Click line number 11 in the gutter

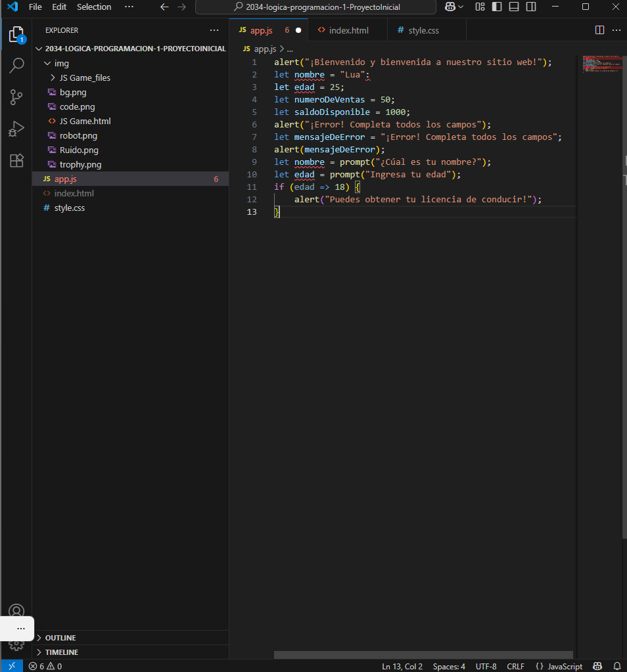(252, 187)
